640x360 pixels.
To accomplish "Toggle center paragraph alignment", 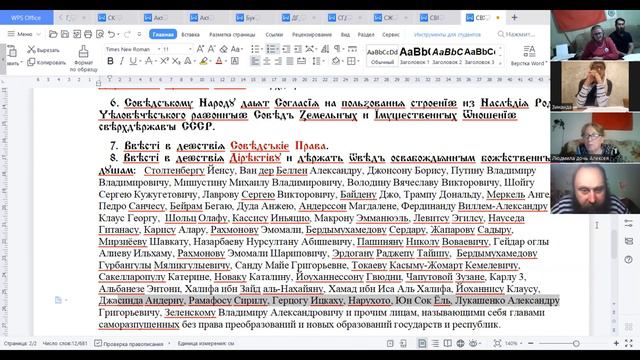I will click(267, 61).
